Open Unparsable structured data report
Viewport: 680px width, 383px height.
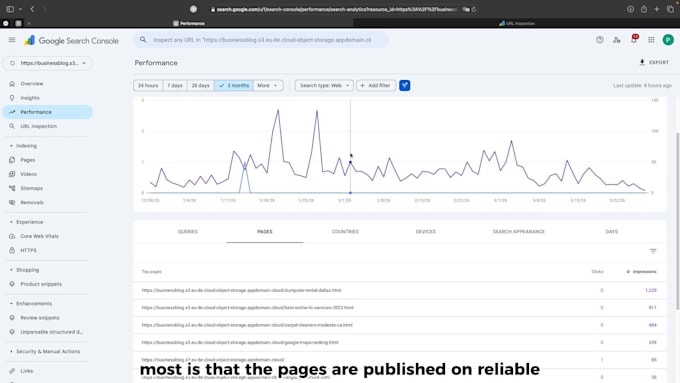pyautogui.click(x=52, y=332)
